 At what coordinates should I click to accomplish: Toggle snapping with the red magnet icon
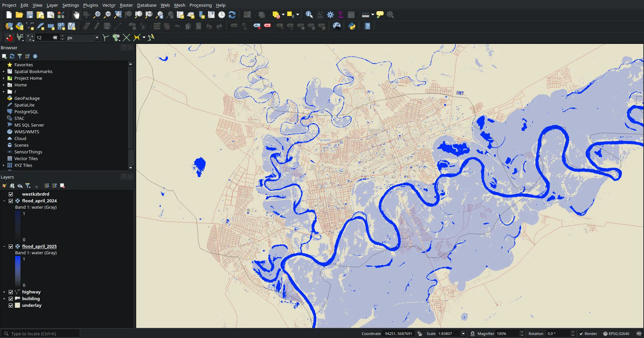click(x=9, y=38)
